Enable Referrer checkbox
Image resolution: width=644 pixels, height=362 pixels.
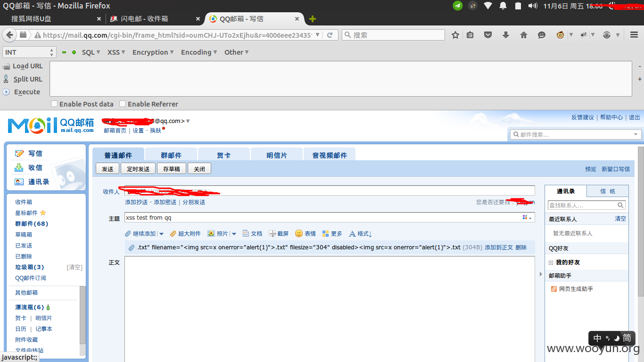pos(123,104)
